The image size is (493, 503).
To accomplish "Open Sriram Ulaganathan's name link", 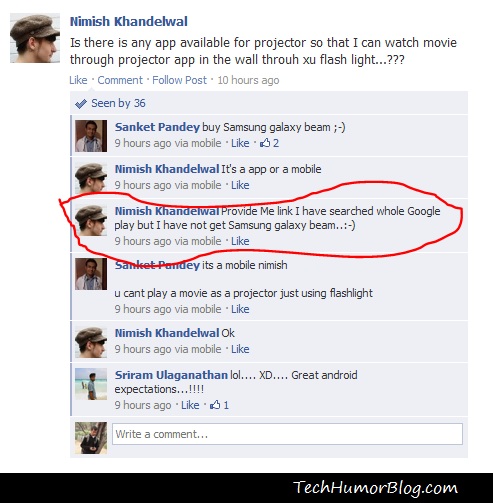I will click(171, 375).
